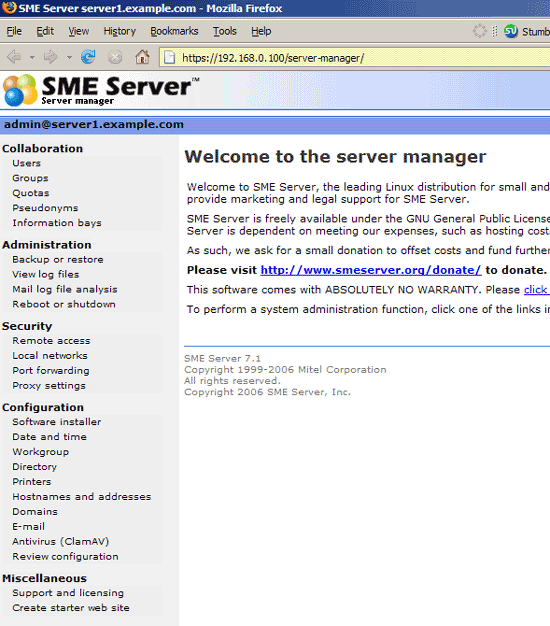Open Workgroup settings

tap(40, 452)
